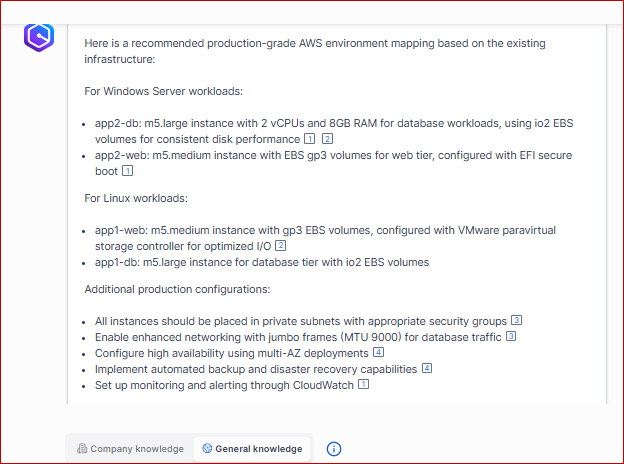Open citation 1 after EFI secure boot
The width and height of the screenshot is (624, 464).
tap(127, 171)
